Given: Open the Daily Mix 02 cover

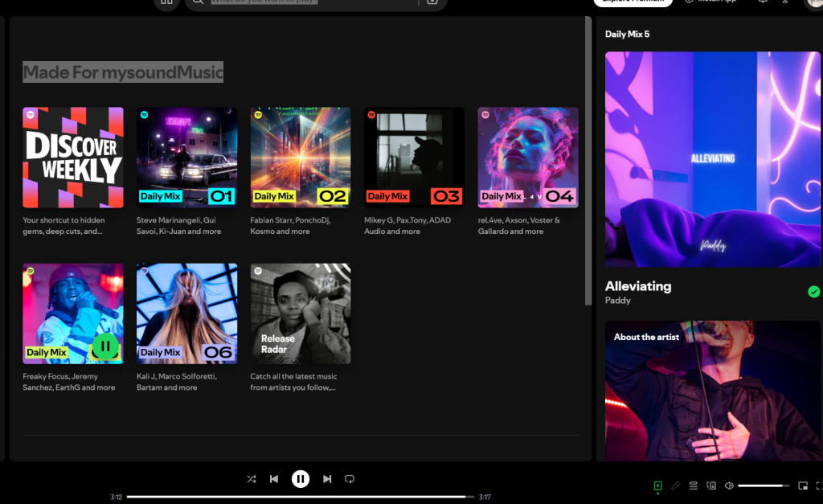Looking at the screenshot, I should click(x=301, y=158).
